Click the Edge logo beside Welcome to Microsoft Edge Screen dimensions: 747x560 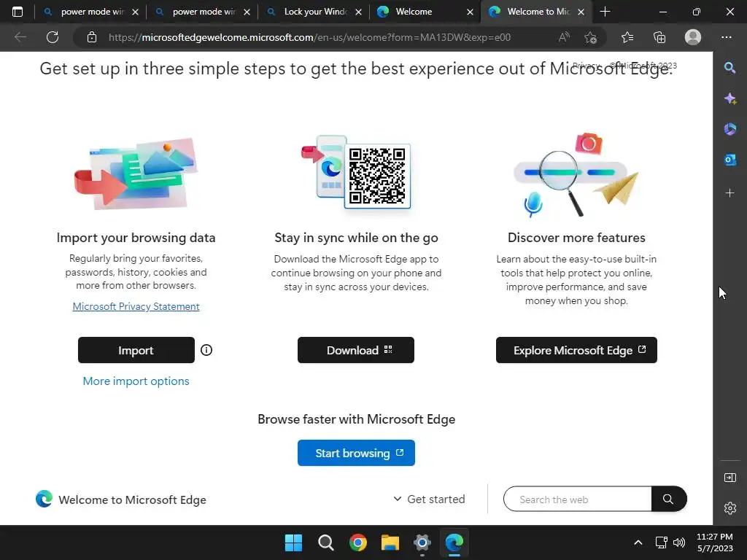coord(44,499)
